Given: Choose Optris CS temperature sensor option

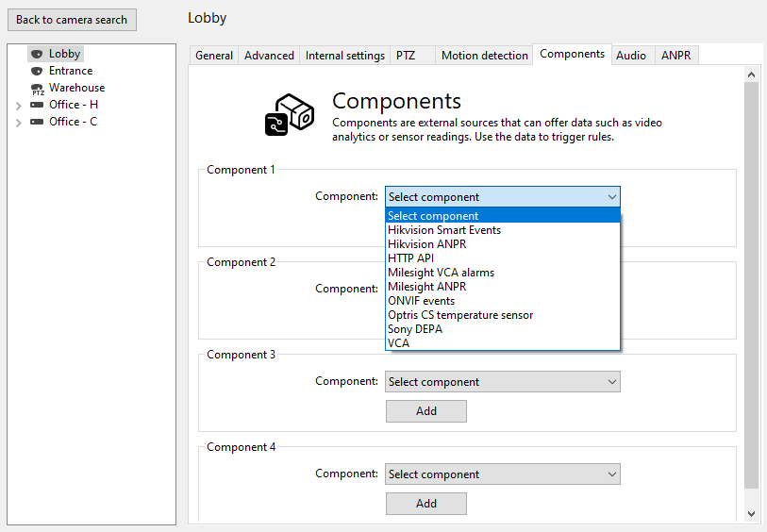Looking at the screenshot, I should (502, 315).
